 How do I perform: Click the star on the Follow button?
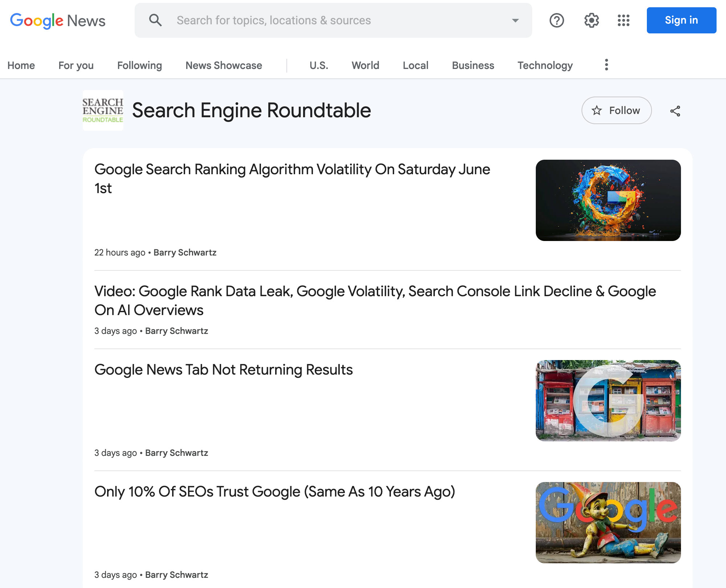597,111
